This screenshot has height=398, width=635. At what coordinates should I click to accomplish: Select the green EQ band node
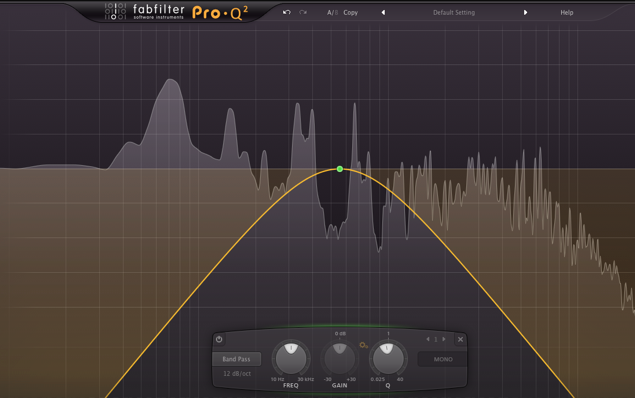coord(340,169)
